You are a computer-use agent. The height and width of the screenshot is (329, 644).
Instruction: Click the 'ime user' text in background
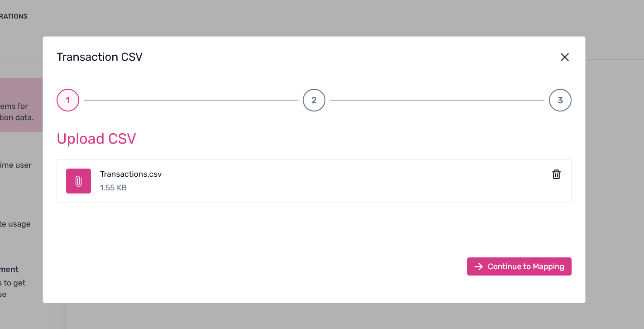[16, 165]
